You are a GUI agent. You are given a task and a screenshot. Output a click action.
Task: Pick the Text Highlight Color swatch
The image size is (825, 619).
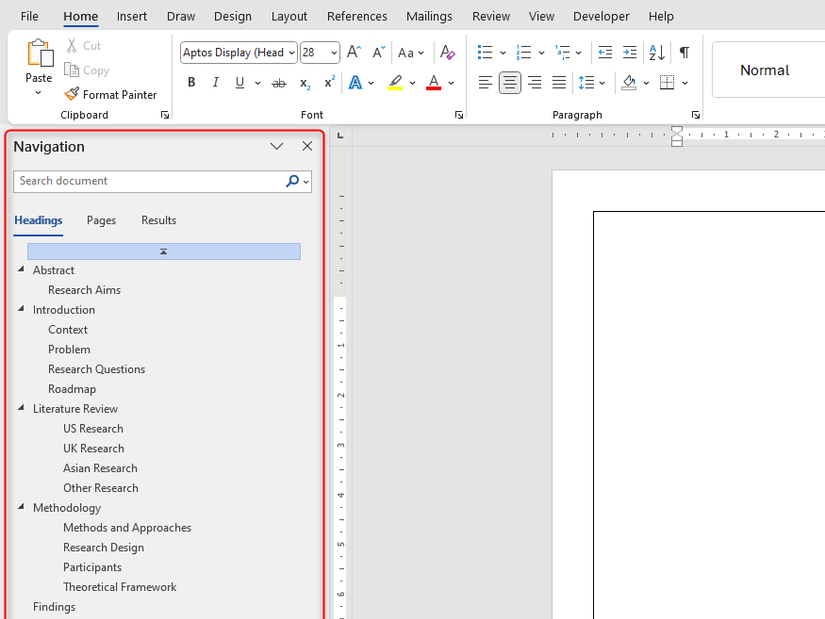[x=395, y=82]
